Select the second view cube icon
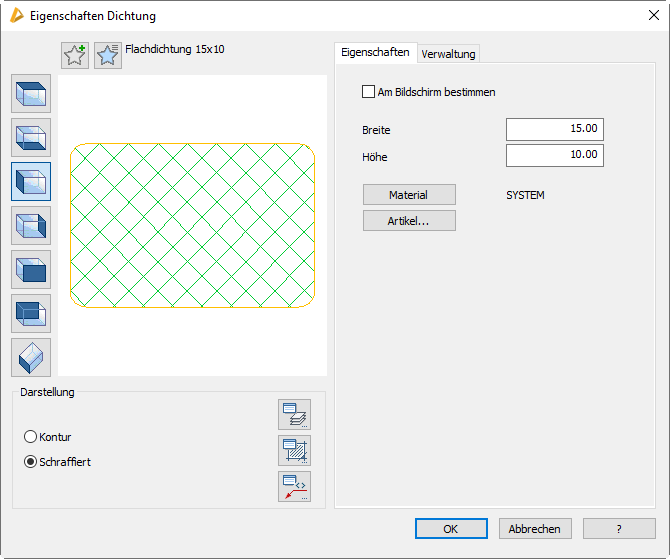Screen dimensions: 670x559 pos(31,138)
